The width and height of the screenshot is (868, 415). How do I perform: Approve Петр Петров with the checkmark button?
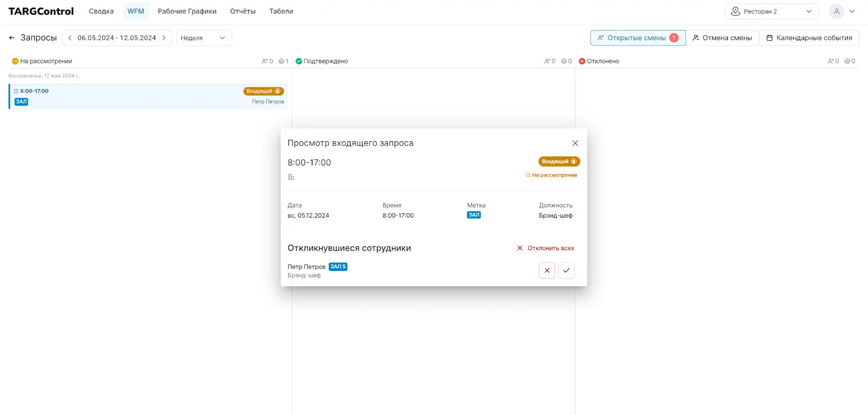566,270
